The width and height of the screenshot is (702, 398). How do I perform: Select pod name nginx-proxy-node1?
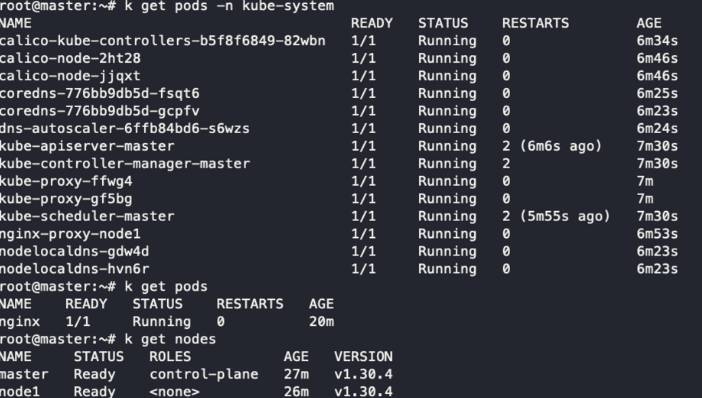(x=70, y=234)
